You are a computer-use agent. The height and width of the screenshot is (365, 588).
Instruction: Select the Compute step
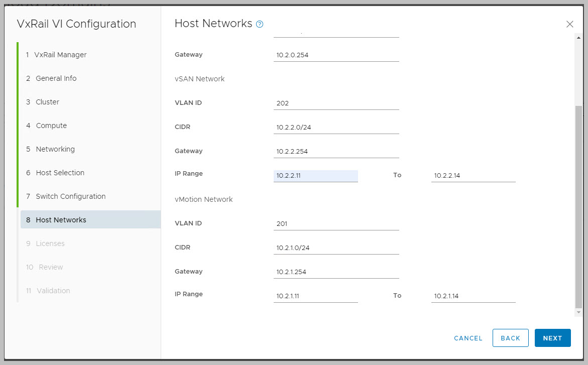click(x=51, y=126)
